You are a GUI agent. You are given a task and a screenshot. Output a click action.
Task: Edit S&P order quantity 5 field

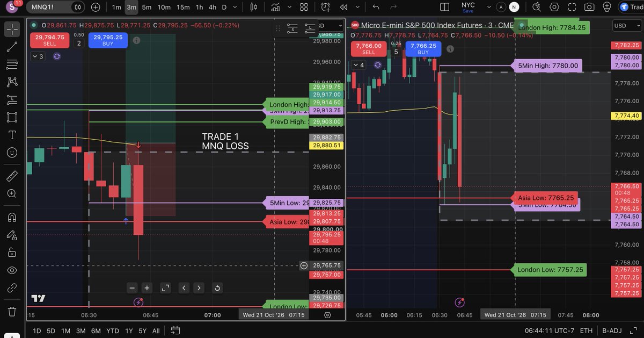coord(396,52)
